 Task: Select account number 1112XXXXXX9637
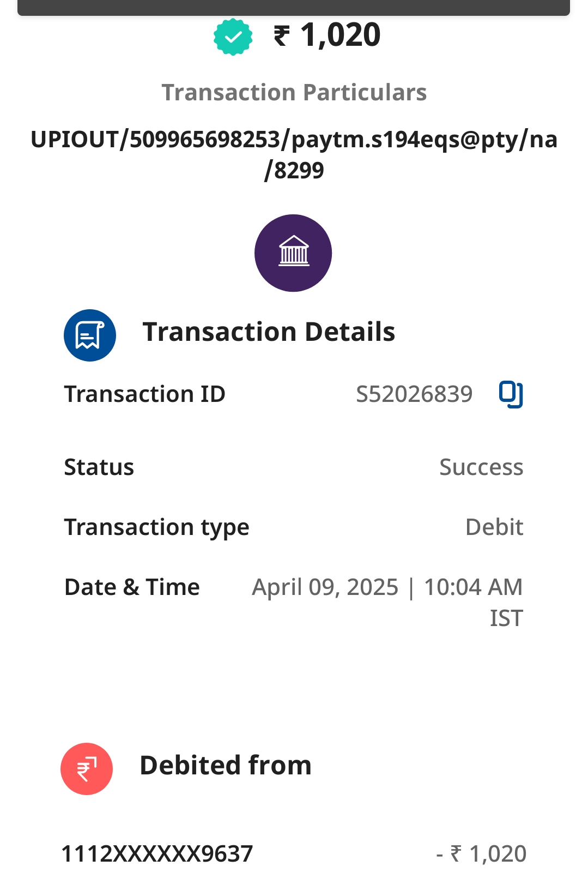click(157, 854)
